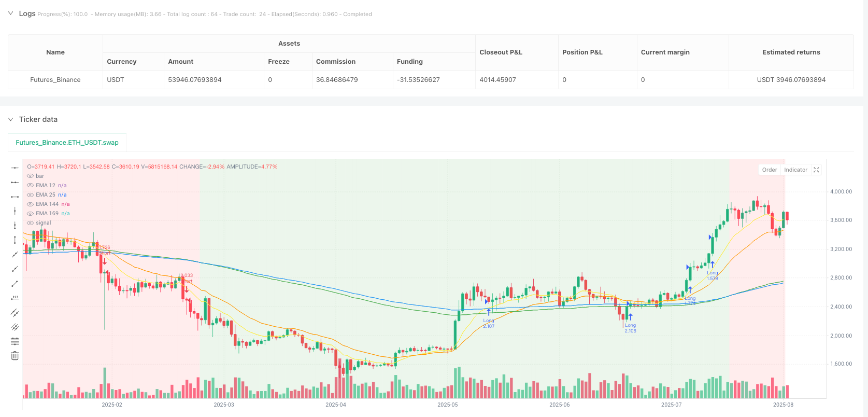Screen dimensions: 868x417
Task: Click the Indicator button on chart
Action: [x=795, y=170]
